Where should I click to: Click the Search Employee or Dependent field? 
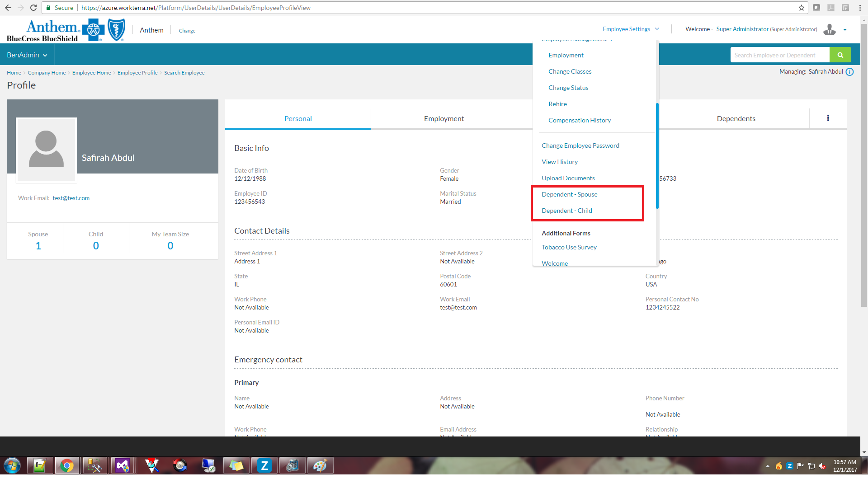[x=779, y=55]
